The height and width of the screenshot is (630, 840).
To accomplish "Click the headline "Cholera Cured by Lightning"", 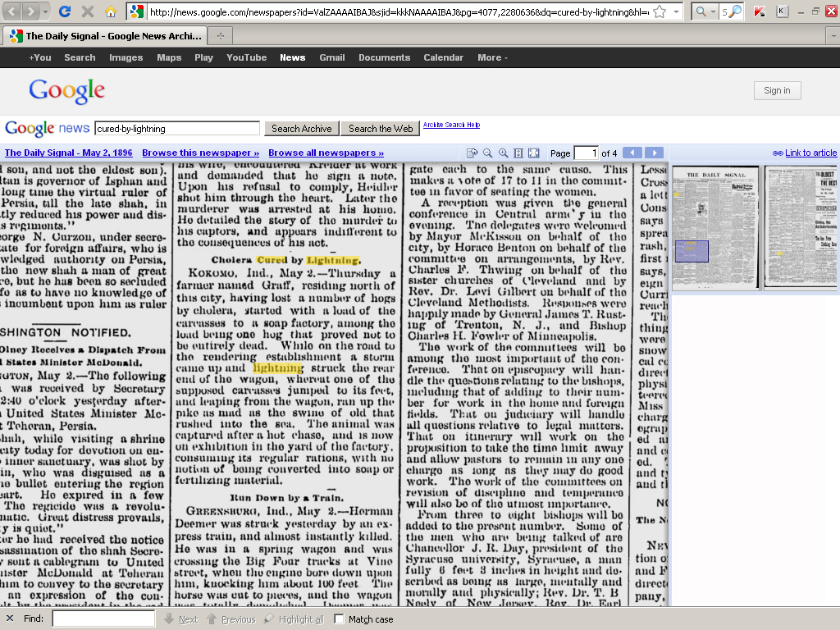I will pos(285,260).
